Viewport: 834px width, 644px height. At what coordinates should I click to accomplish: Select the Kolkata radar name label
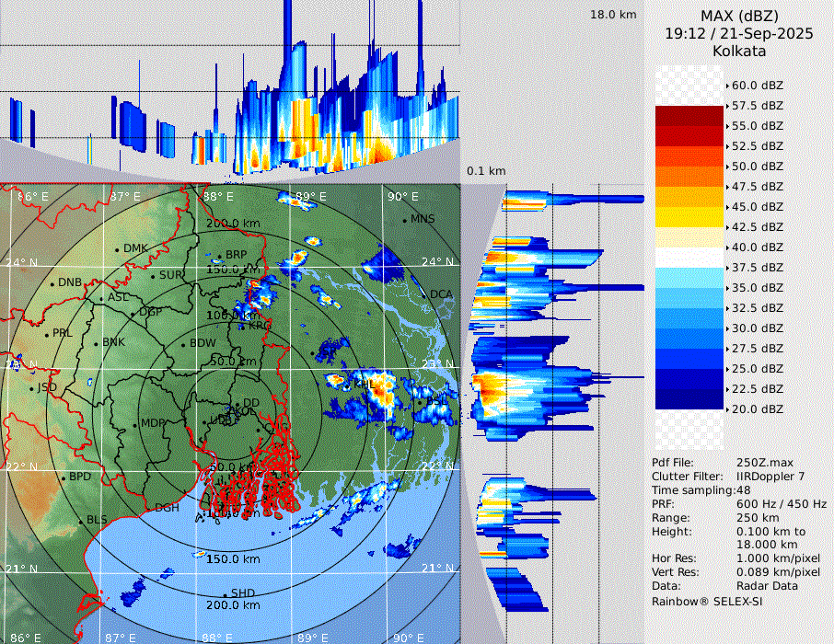click(x=738, y=51)
